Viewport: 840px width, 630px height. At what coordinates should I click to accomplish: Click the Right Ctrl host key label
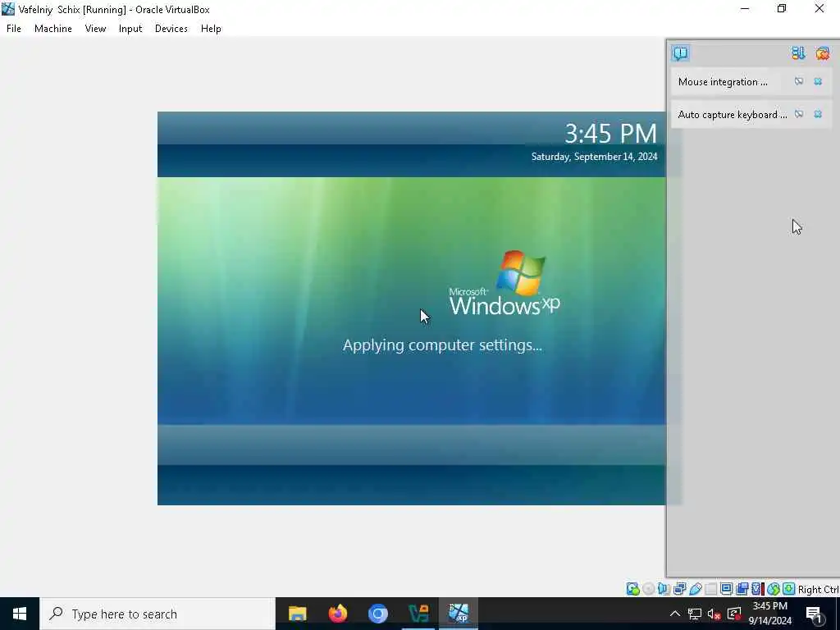click(818, 589)
